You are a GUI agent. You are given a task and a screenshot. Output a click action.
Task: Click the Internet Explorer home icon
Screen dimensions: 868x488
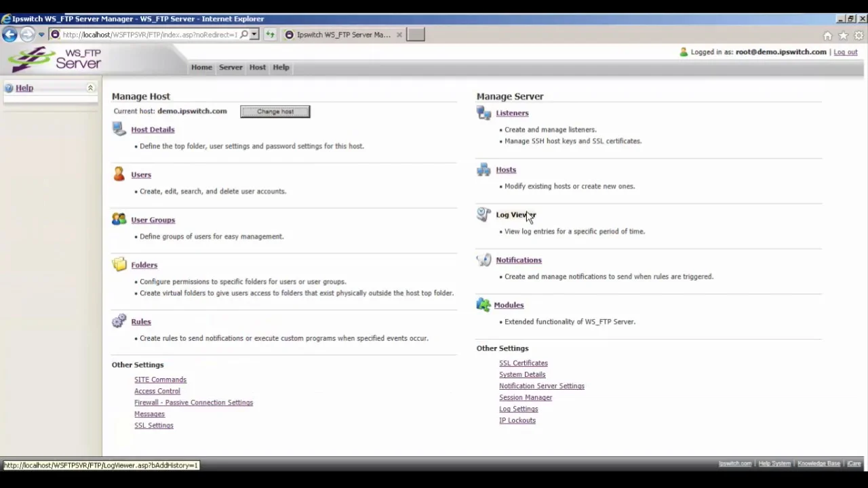click(827, 35)
